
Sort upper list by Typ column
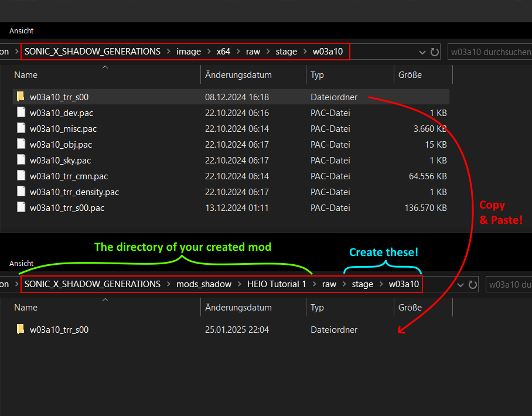point(317,75)
